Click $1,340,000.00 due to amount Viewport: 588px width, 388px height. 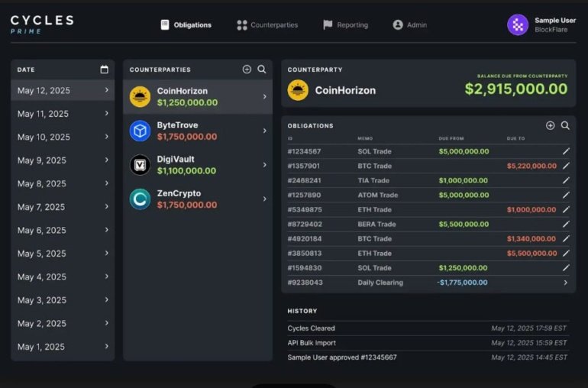click(531, 238)
